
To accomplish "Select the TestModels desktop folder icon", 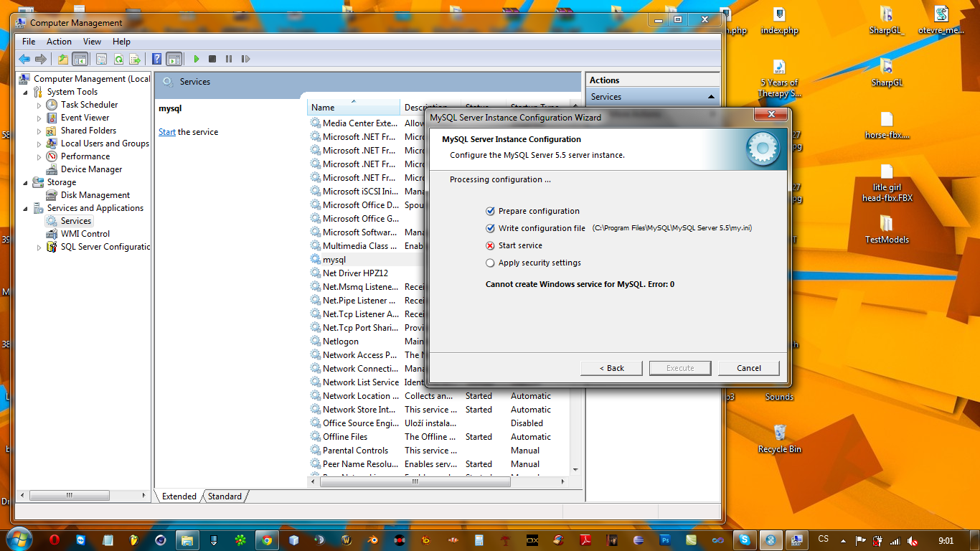I will click(x=887, y=229).
